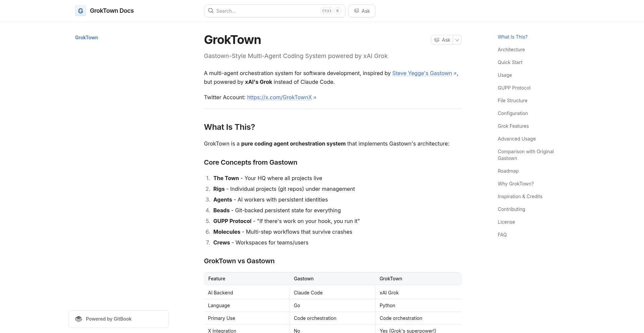Go to Comparison with Original Gastown
Screen dimensions: 644x333
[x=525, y=155]
